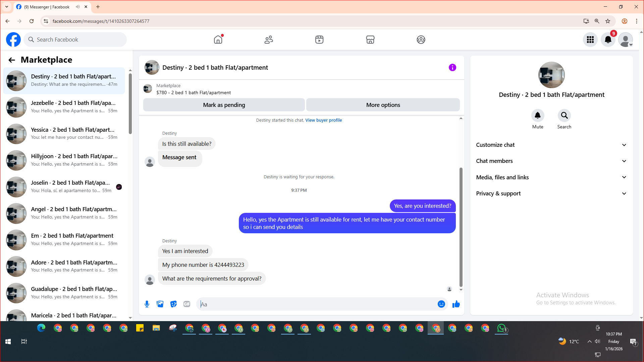This screenshot has height=362, width=644.
Task: Open the emoji picker in the message box
Action: pyautogui.click(x=441, y=304)
